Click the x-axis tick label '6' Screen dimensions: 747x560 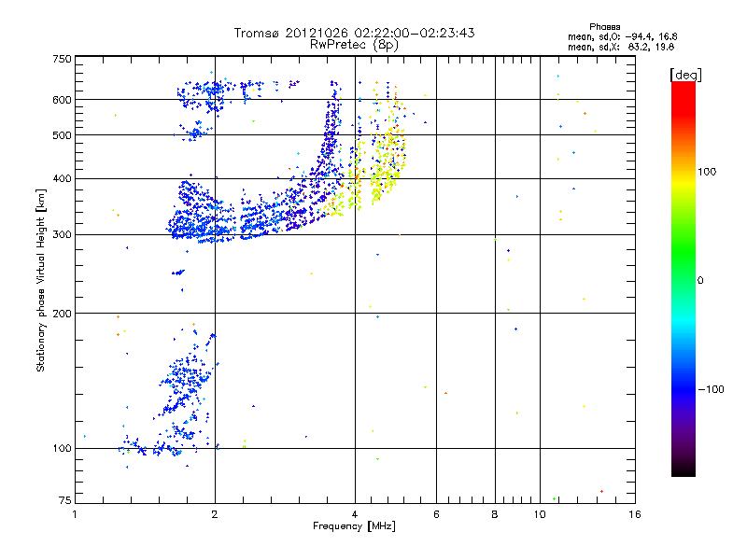tap(436, 514)
